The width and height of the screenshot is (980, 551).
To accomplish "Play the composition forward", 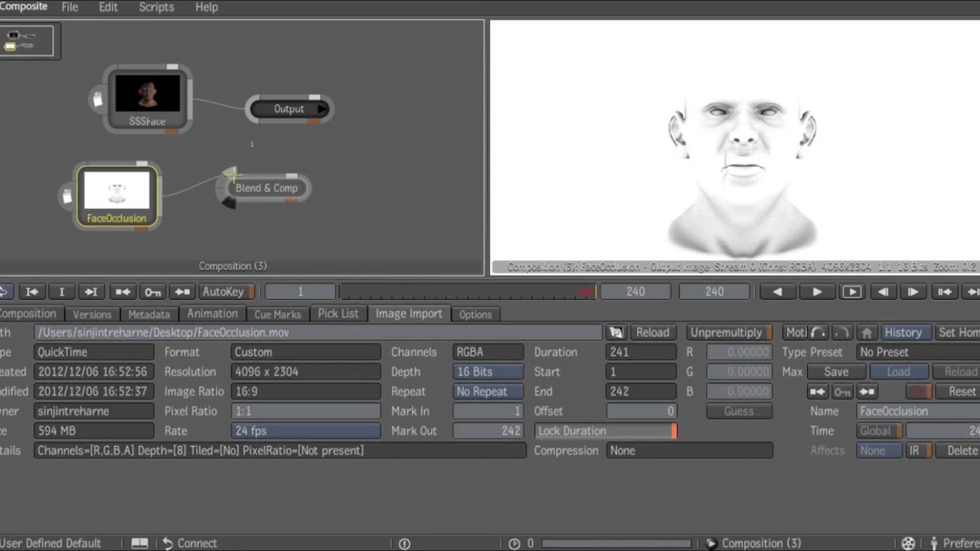I will (x=817, y=292).
